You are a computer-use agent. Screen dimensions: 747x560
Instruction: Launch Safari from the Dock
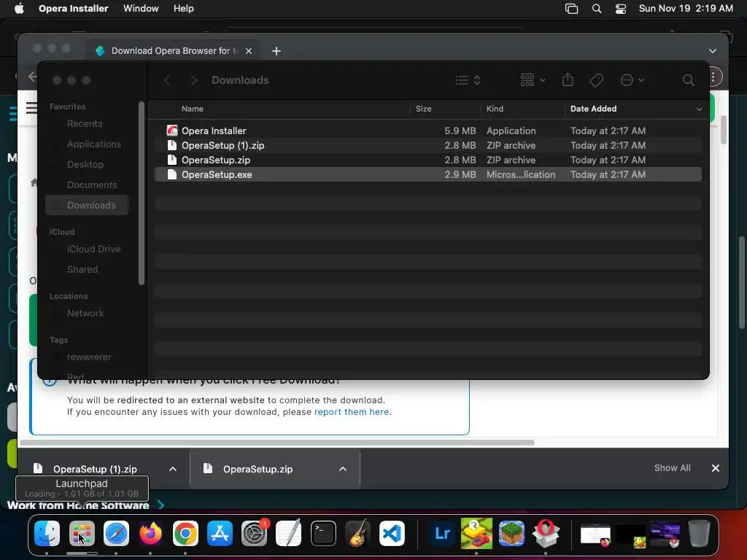point(116,533)
